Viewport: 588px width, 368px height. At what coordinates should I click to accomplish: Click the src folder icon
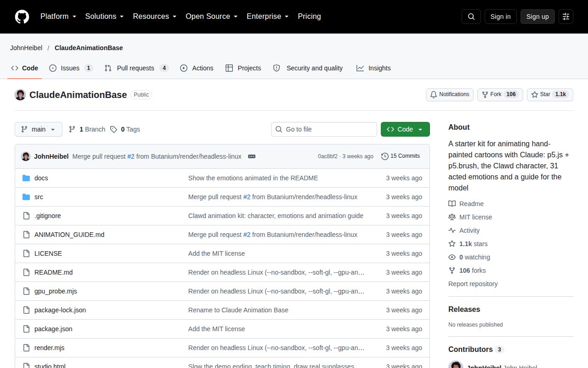26,197
